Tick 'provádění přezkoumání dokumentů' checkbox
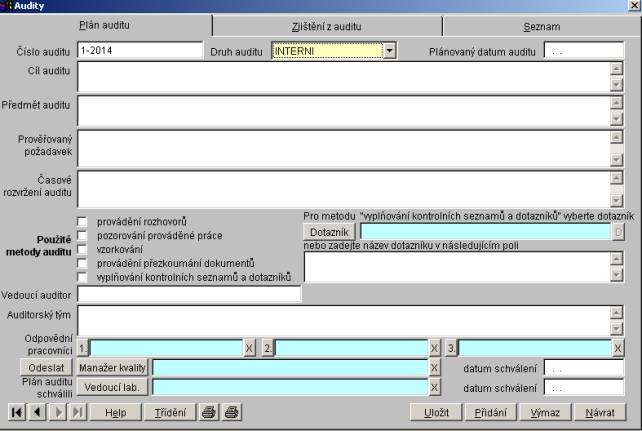Viewport: 642px width, 431px height. (84, 263)
